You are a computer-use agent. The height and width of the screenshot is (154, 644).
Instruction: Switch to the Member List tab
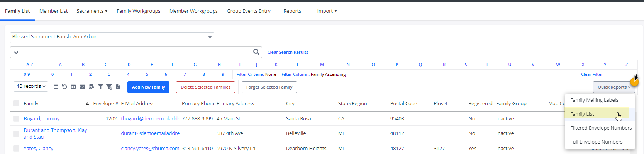pos(53,11)
